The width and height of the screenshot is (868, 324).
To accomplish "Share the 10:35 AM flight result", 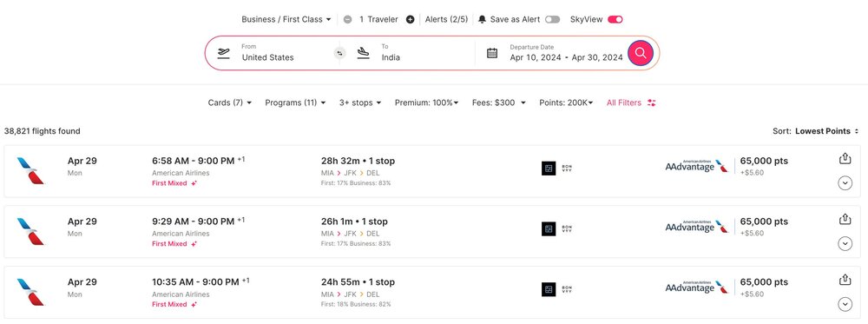I will tap(845, 280).
